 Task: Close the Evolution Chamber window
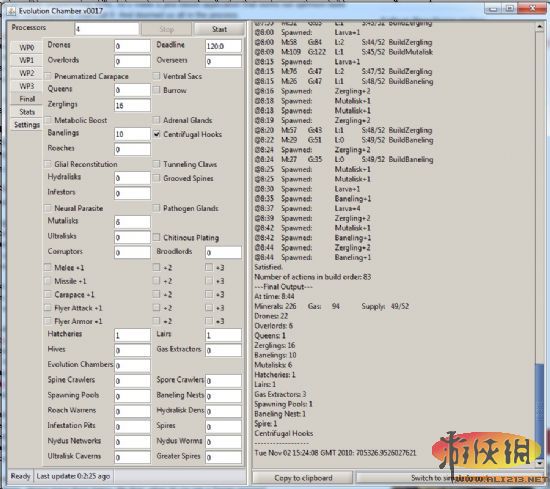pyautogui.click(x=532, y=9)
